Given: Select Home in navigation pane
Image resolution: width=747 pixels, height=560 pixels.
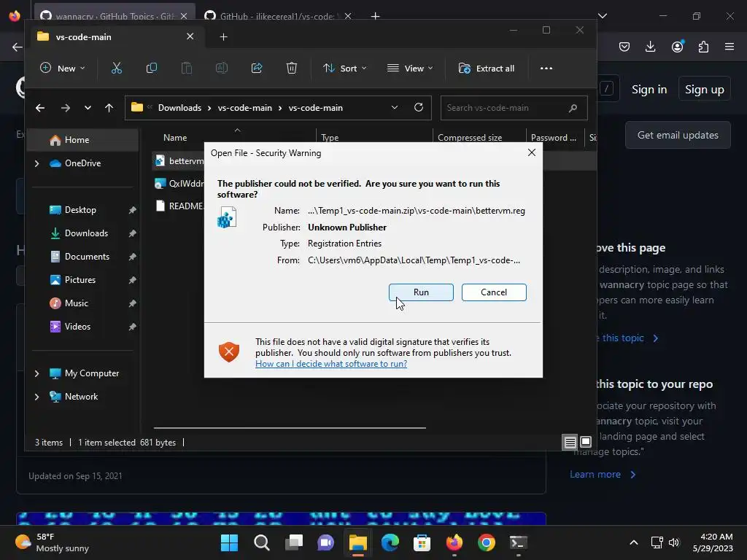Looking at the screenshot, I should point(84,140).
